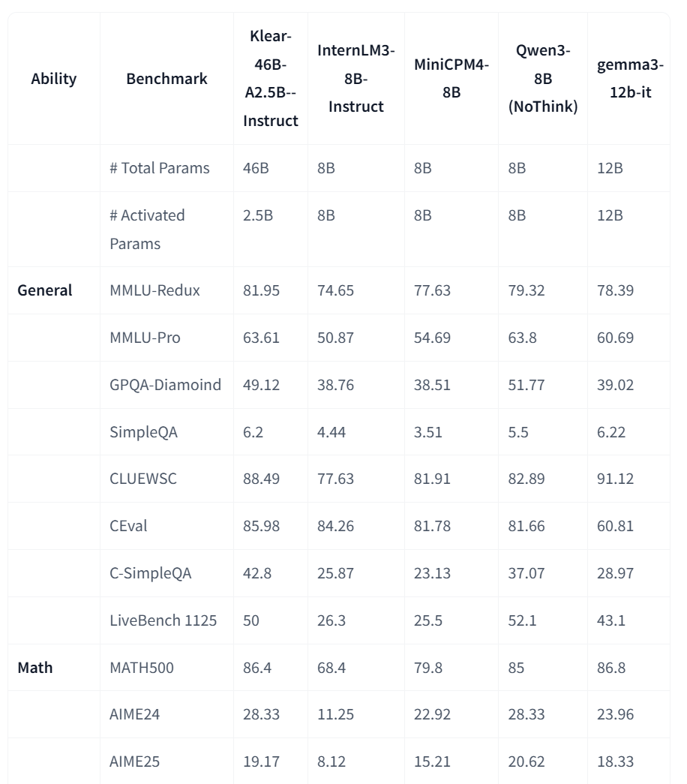Click the CLUEWSC benchmark name
The height and width of the screenshot is (784, 687).
(143, 479)
